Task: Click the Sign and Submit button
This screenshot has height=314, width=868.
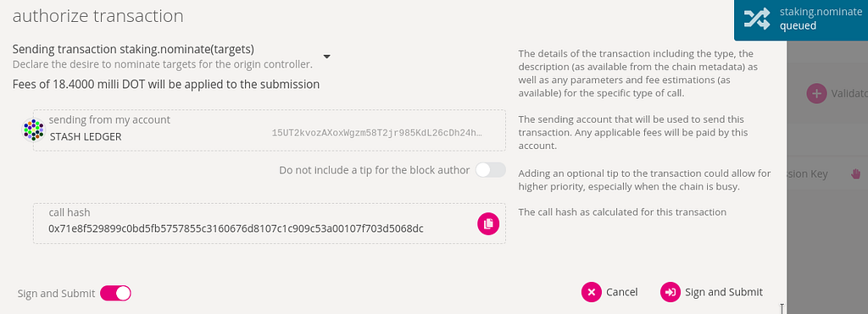Action: [x=712, y=293]
